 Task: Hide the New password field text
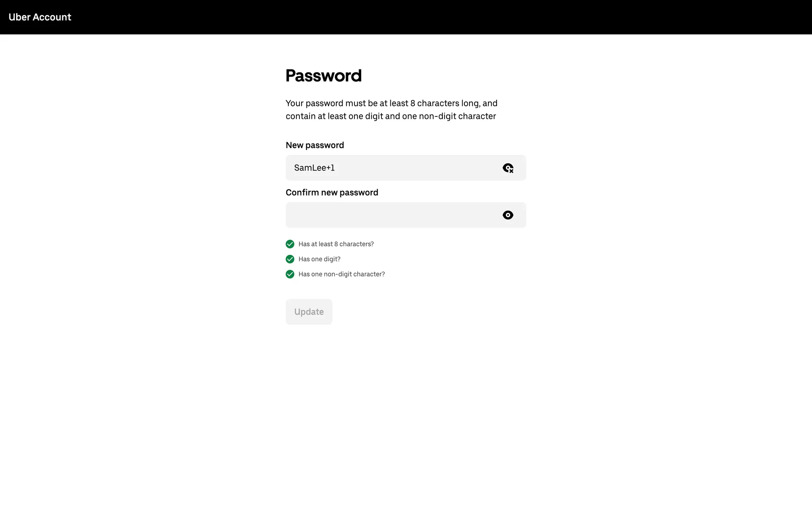point(508,168)
